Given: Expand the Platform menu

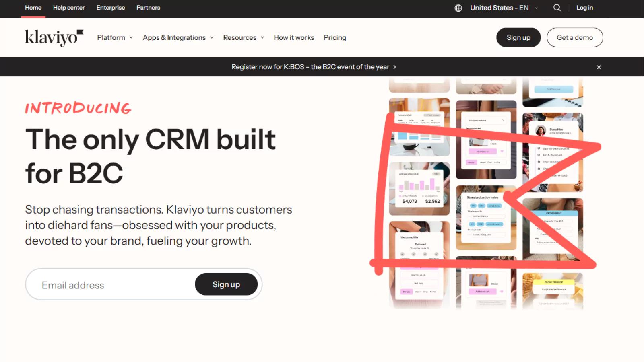Looking at the screenshot, I should coord(115,37).
